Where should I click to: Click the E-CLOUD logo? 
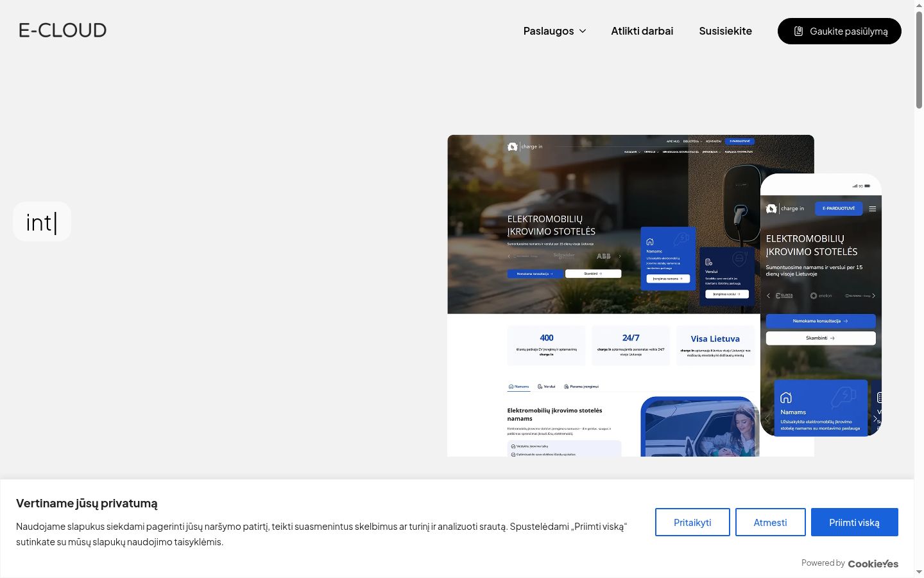(x=62, y=30)
